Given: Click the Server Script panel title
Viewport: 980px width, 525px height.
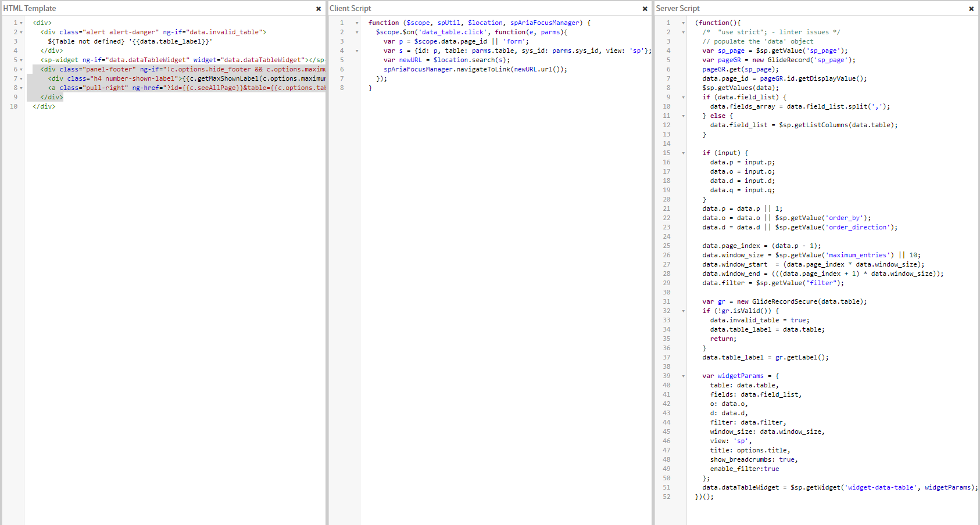Looking at the screenshot, I should (x=678, y=9).
